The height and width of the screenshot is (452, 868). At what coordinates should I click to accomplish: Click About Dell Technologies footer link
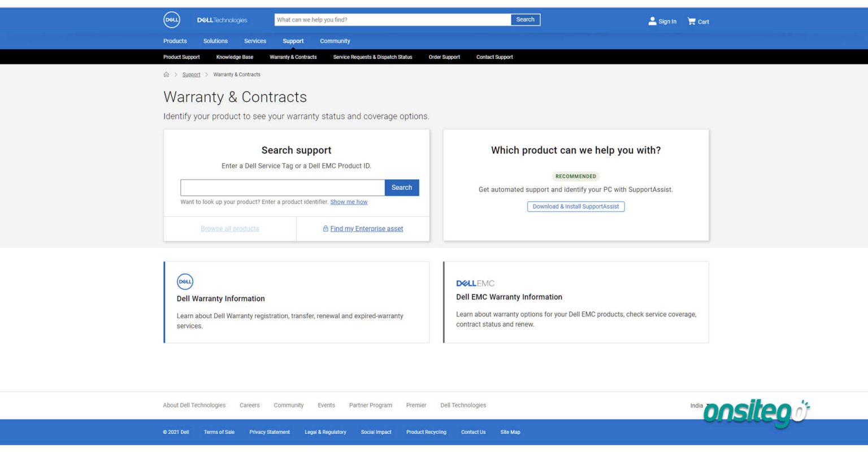(194, 406)
